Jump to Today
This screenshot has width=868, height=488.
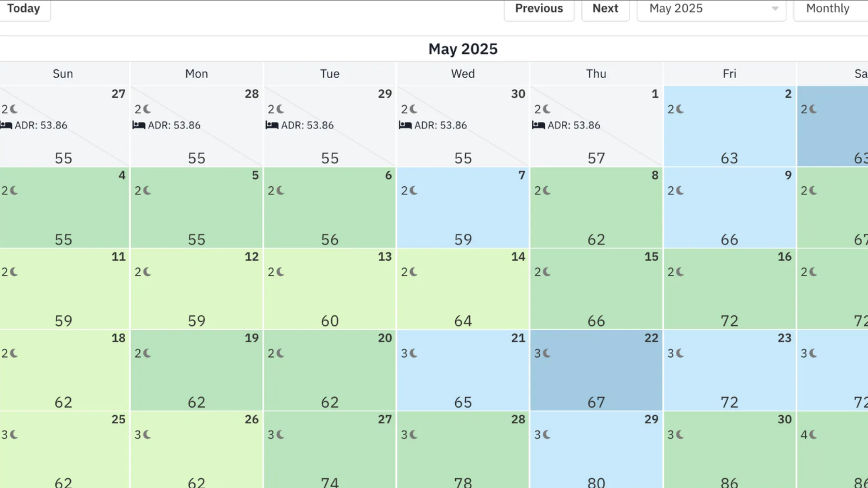24,9
